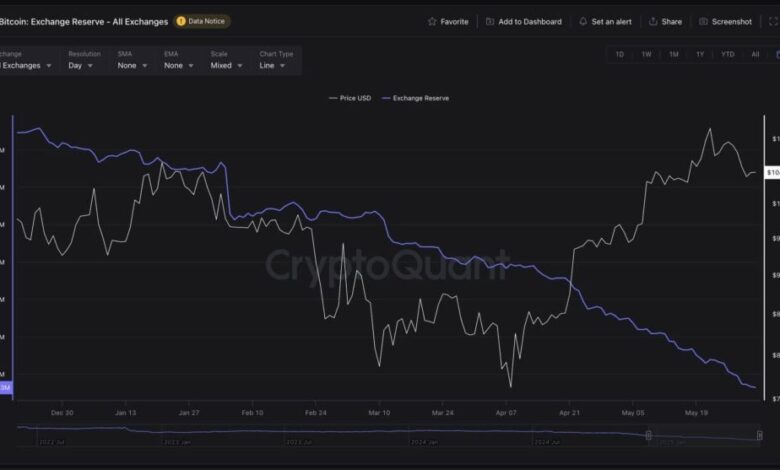Click the Data Notice warning icon

tap(181, 21)
